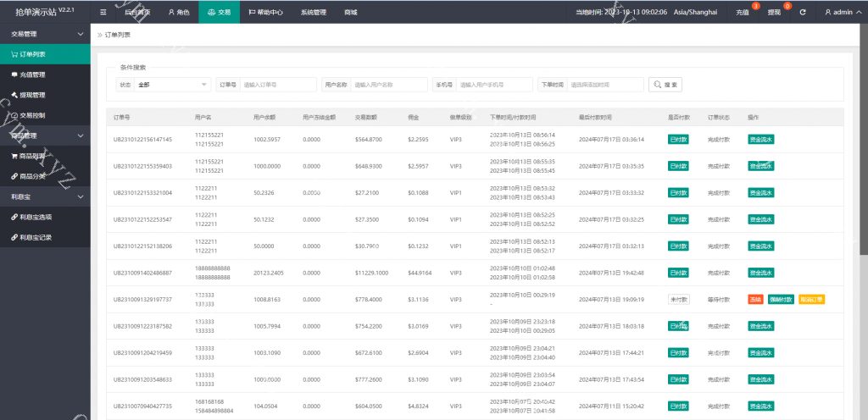Viewport: 868px width, 420px height.
Task: Click username 158484898884 in last row
Action: 214,412
